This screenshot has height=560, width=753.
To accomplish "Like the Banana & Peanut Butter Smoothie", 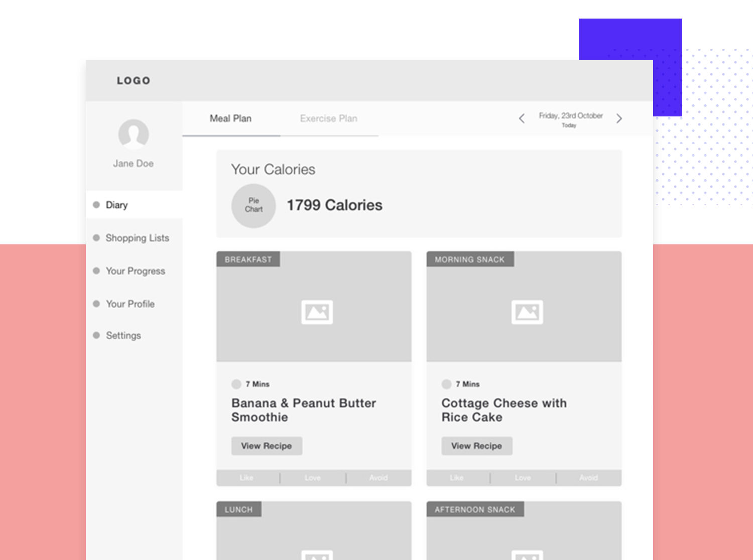I will pyautogui.click(x=246, y=478).
